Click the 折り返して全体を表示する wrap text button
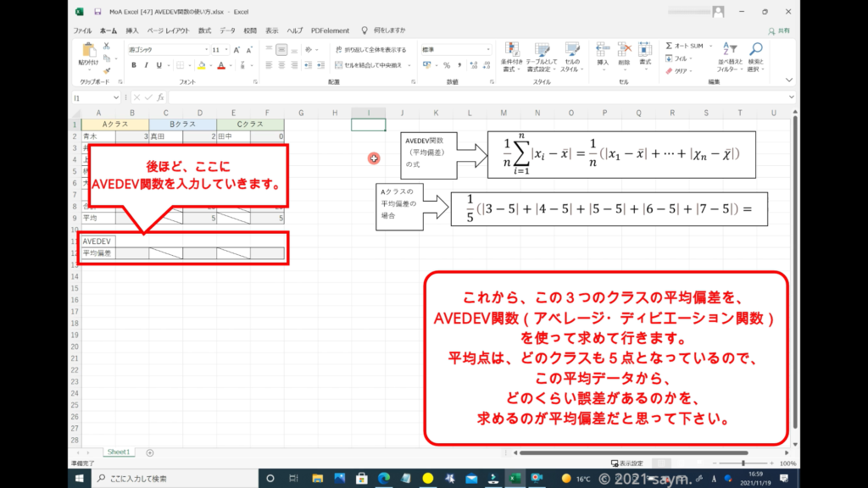 click(x=370, y=50)
